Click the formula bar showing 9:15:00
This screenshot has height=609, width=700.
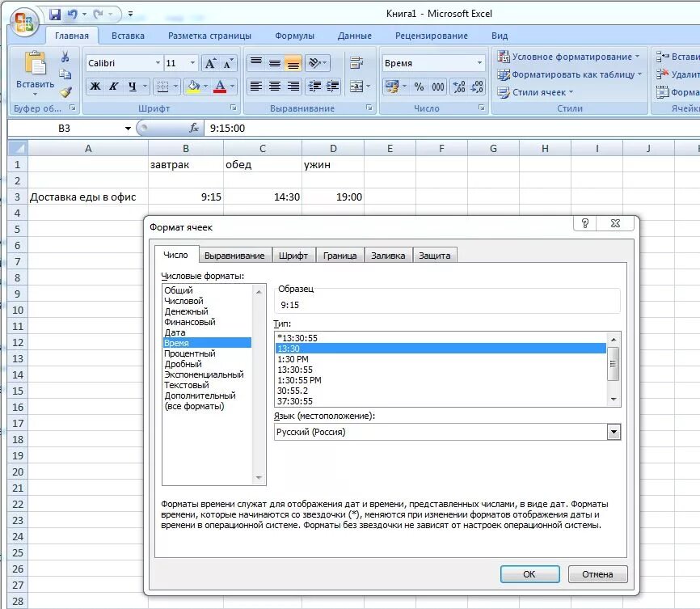pyautogui.click(x=451, y=129)
